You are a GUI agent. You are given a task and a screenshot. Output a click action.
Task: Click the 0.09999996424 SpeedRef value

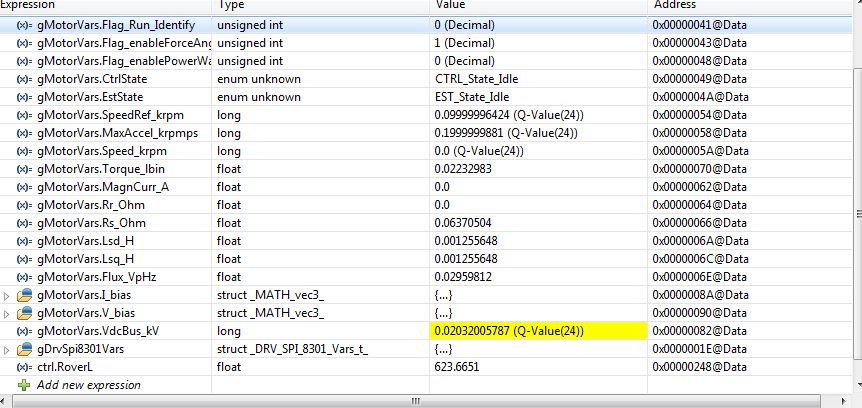click(x=509, y=115)
